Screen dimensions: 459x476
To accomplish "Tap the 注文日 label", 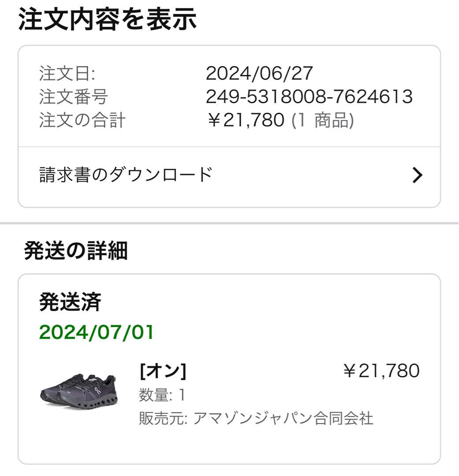I will click(x=67, y=74).
